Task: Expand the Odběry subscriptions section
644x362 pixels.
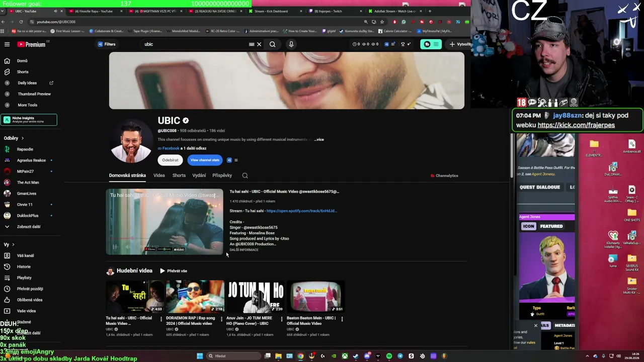Action: (14, 138)
